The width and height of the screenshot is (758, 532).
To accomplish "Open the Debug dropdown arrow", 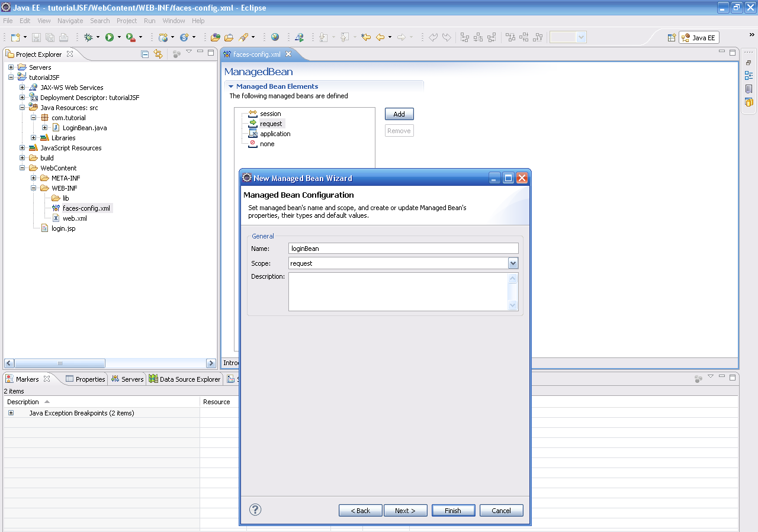I will click(98, 37).
